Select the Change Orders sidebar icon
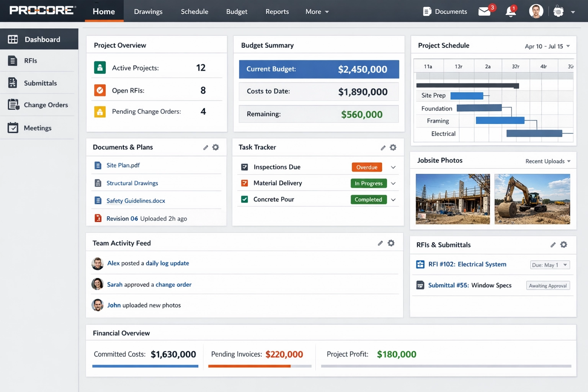 (13, 105)
